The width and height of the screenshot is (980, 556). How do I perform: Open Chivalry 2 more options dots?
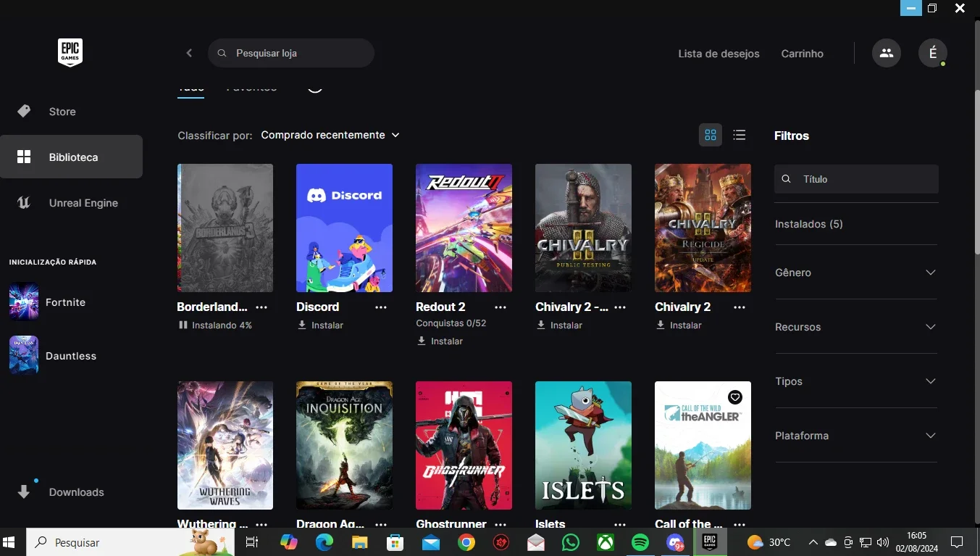[x=740, y=307]
